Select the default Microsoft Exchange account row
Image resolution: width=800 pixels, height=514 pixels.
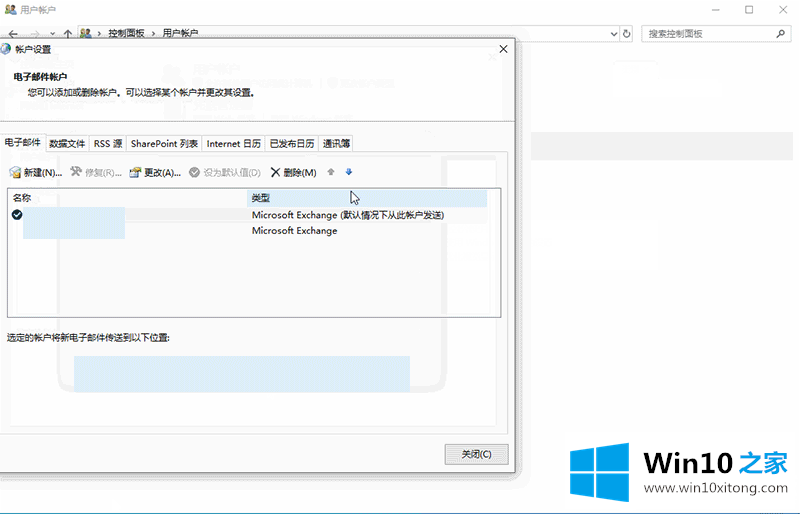248,215
